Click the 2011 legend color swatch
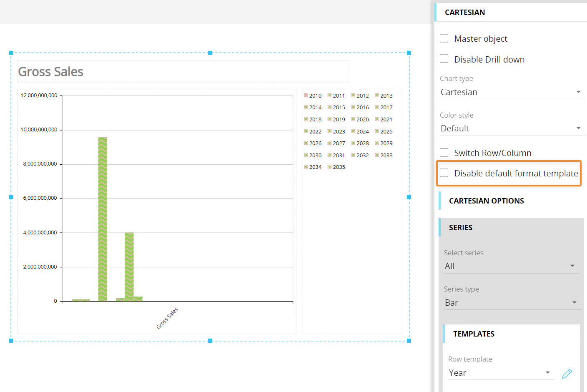The width and height of the screenshot is (587, 392). pos(330,95)
